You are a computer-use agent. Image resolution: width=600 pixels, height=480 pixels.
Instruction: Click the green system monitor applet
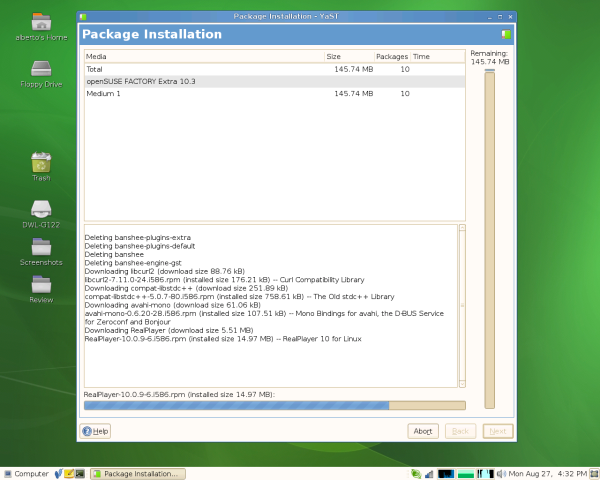coord(465,474)
